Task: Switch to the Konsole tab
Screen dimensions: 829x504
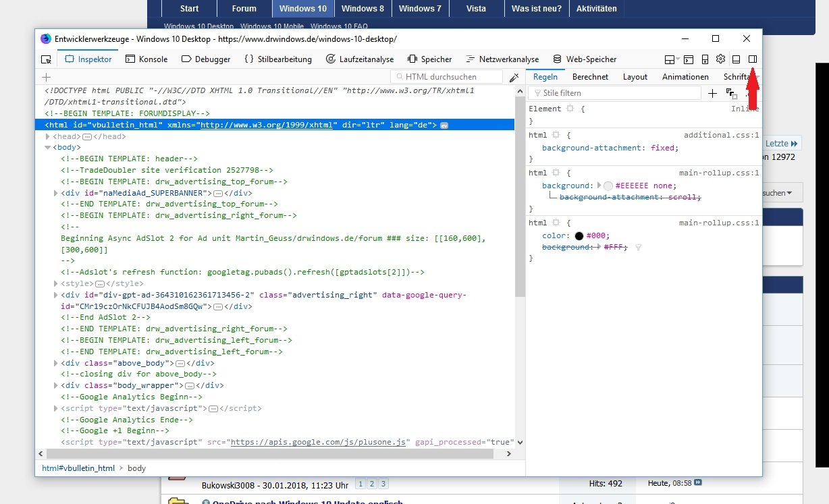Action: coord(146,59)
